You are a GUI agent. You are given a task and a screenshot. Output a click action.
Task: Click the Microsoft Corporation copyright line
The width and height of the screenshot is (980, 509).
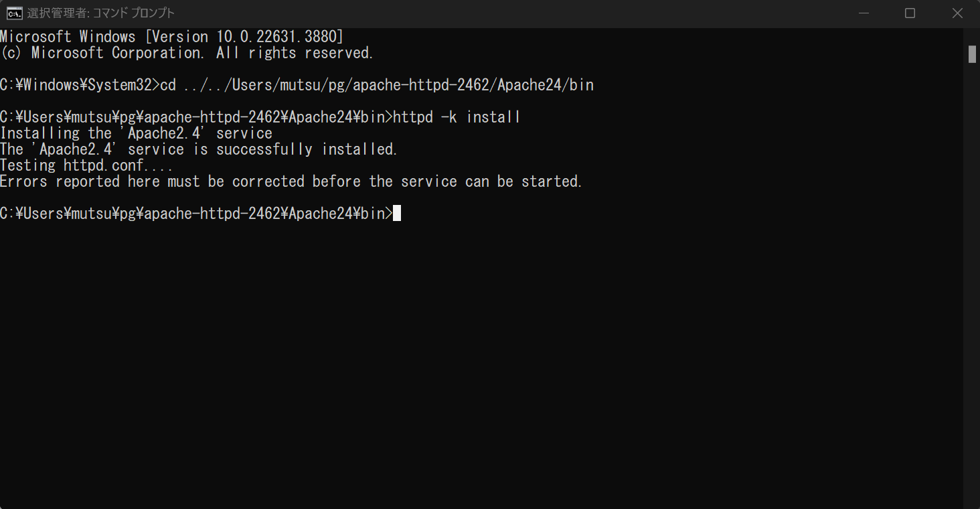187,52
